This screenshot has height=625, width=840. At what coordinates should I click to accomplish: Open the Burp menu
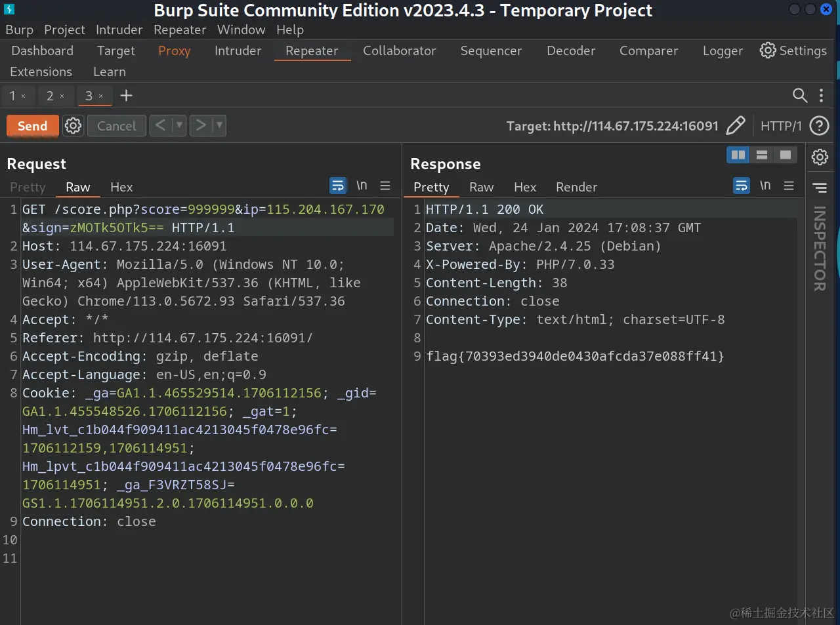coord(20,30)
